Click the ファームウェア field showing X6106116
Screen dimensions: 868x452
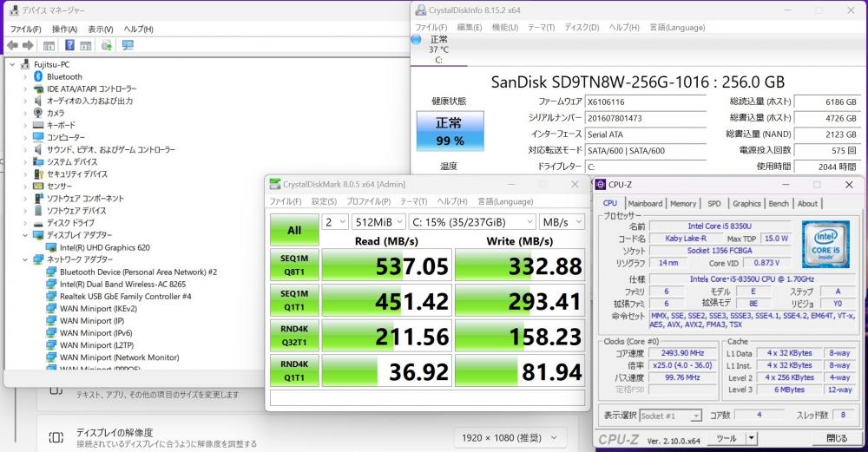[646, 102]
